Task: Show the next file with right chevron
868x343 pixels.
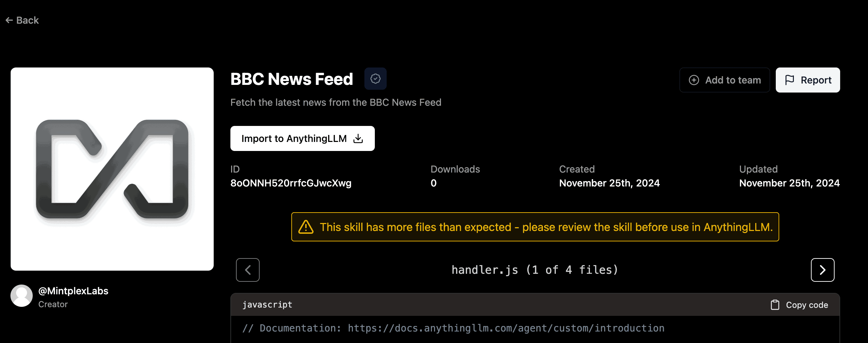Action: pyautogui.click(x=823, y=270)
